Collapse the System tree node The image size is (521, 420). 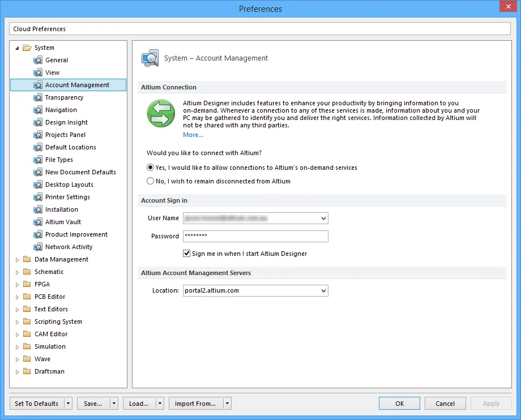pos(18,48)
